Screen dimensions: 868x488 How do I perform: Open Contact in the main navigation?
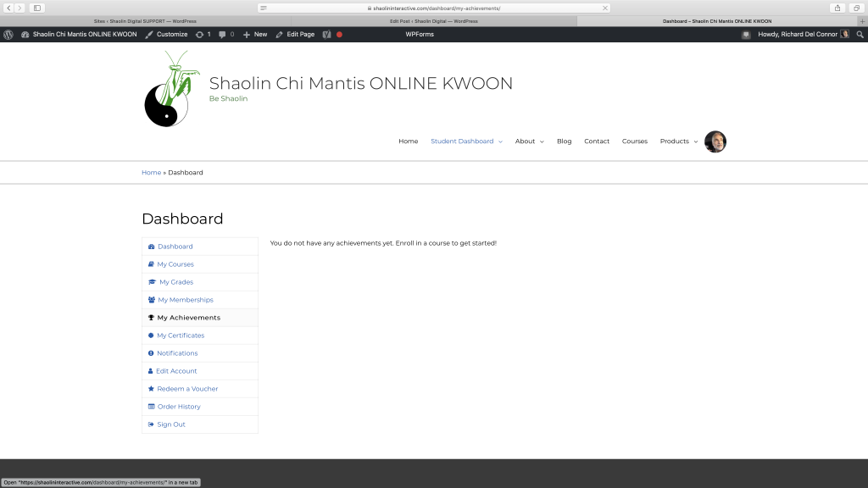597,141
